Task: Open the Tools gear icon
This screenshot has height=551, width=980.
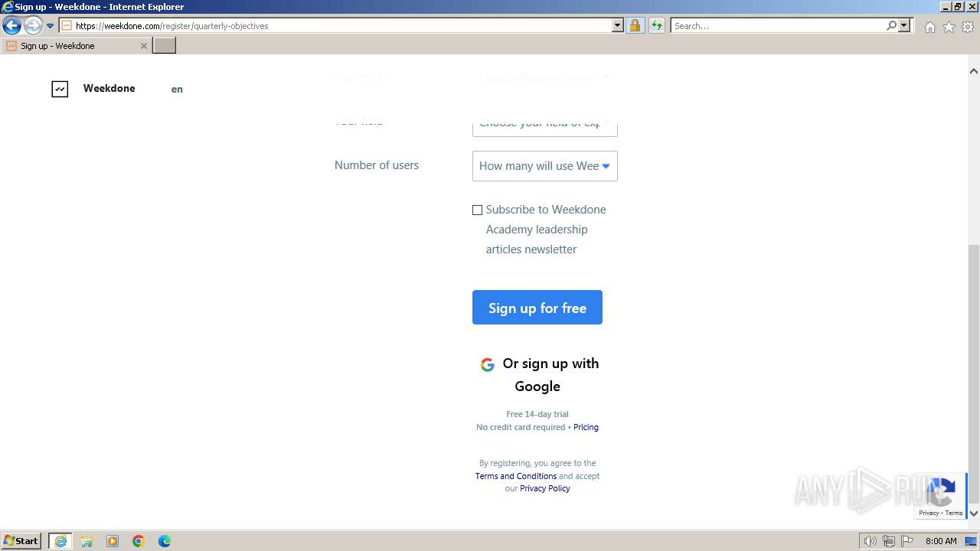Action: (968, 27)
